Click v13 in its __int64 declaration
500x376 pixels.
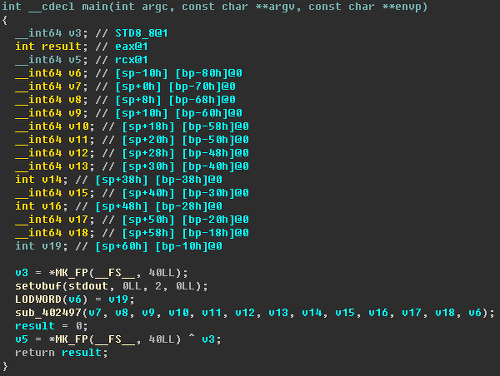[x=78, y=167]
